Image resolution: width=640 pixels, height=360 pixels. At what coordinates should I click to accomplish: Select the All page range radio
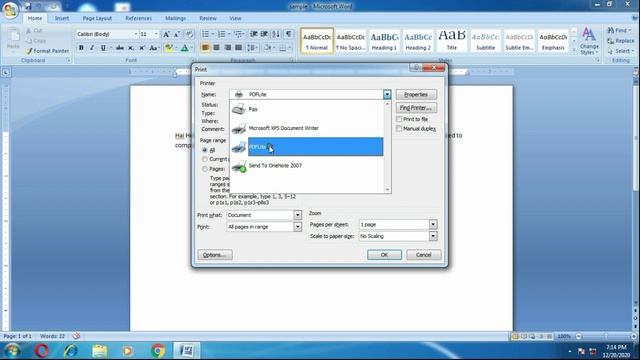(205, 150)
